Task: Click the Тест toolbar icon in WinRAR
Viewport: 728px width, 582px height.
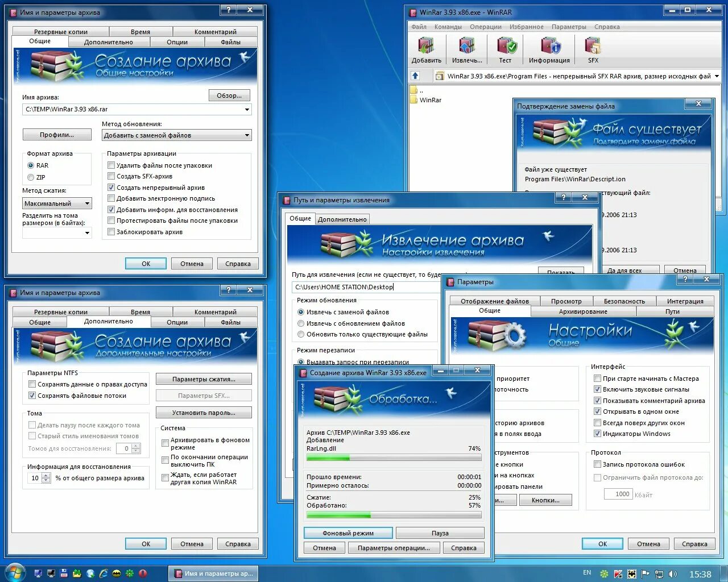Action: coord(505,50)
